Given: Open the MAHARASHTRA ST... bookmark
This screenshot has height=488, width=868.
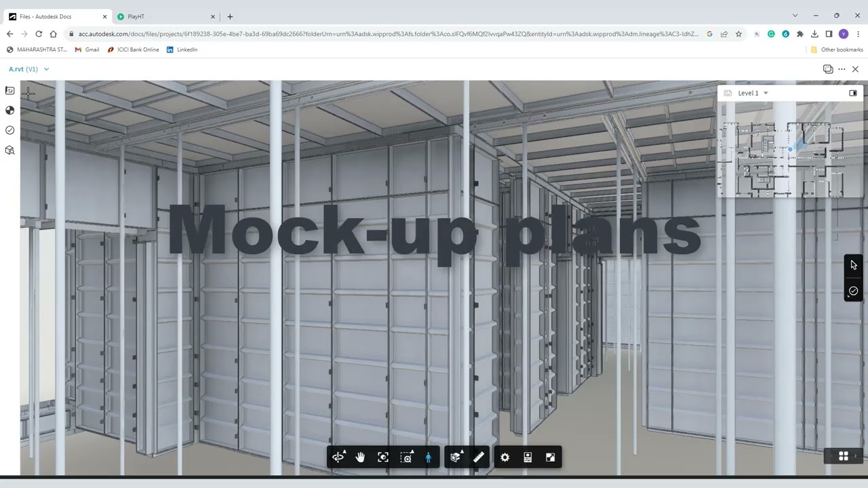Looking at the screenshot, I should (x=37, y=49).
